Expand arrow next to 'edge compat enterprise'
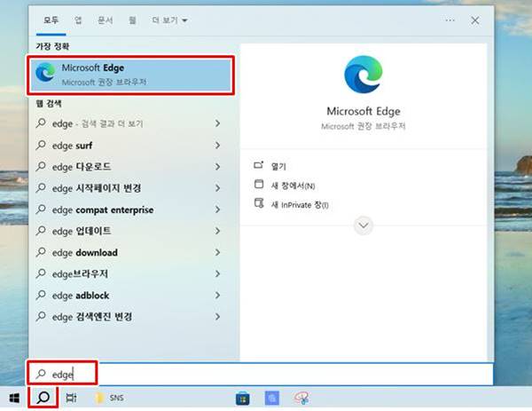532x411 pixels. 217,209
